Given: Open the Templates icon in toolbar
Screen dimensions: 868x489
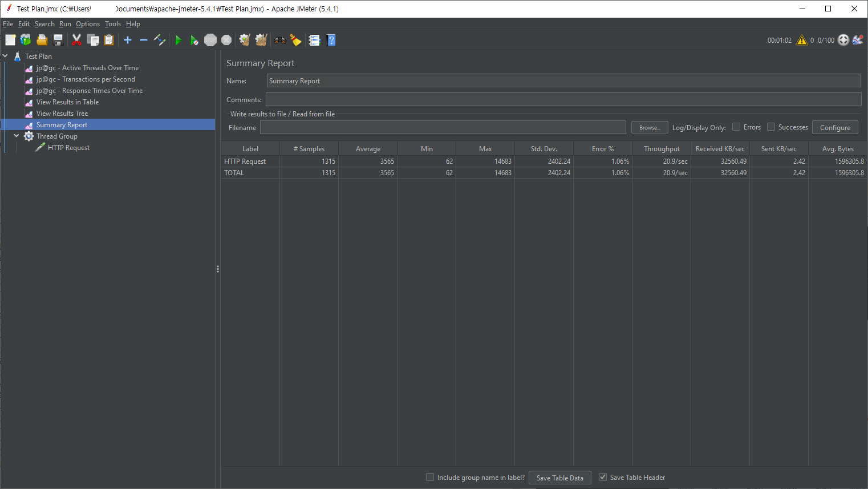Looking at the screenshot, I should (26, 40).
